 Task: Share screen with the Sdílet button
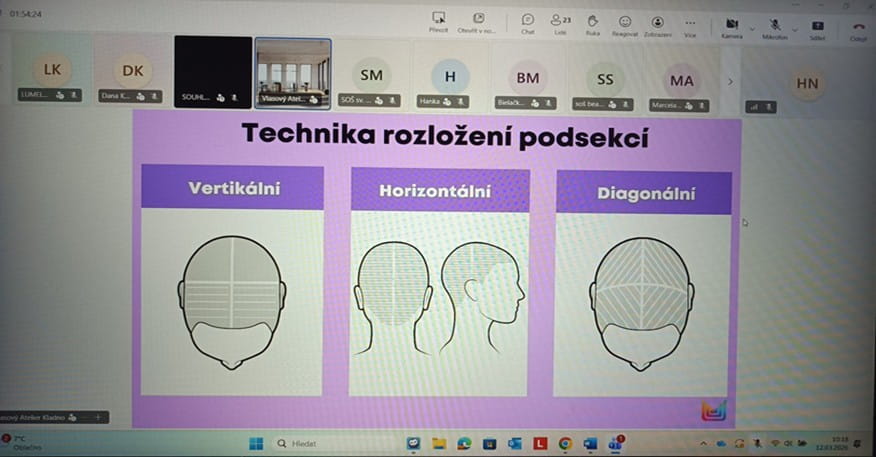click(817, 24)
